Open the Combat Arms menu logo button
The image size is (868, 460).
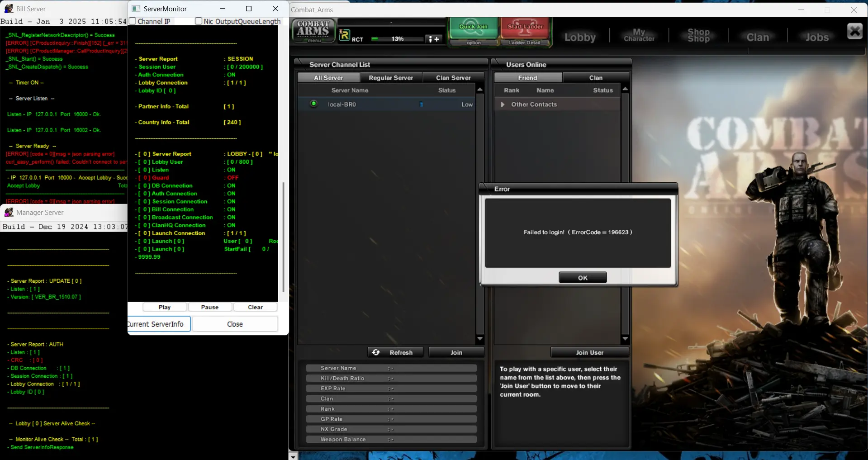(313, 31)
